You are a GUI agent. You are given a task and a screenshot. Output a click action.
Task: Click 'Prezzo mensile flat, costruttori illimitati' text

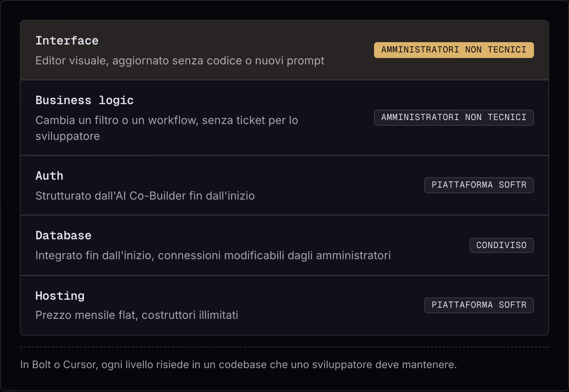136,315
